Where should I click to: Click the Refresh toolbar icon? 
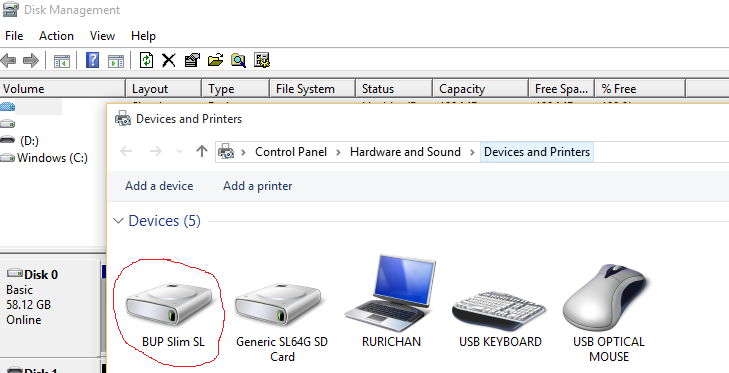point(146,60)
